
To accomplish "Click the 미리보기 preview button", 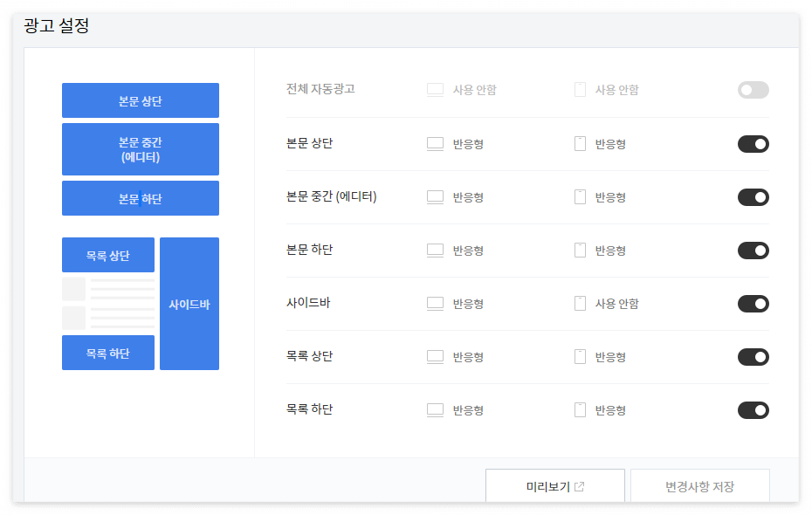I will 554,485.
